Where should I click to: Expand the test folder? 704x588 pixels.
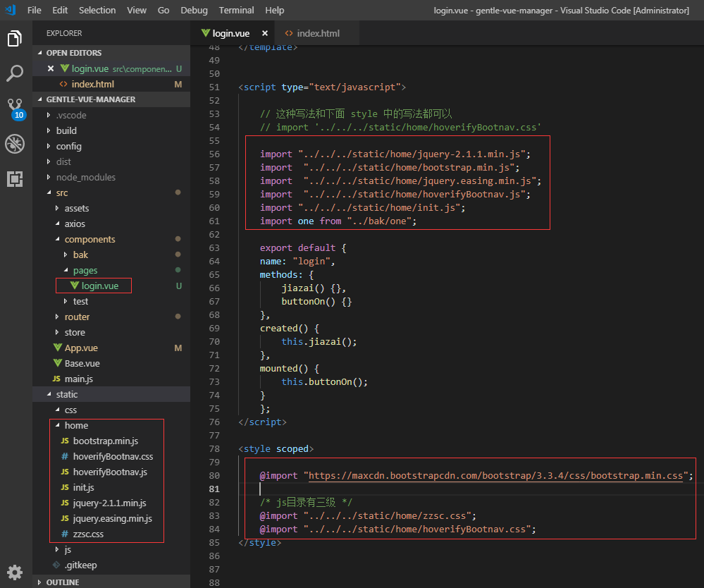(x=111, y=302)
